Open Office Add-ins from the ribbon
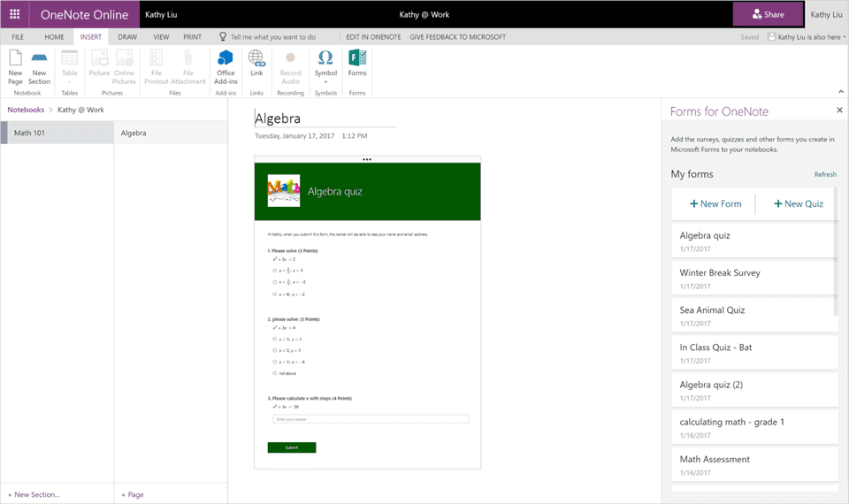The width and height of the screenshot is (849, 504). pyautogui.click(x=226, y=58)
